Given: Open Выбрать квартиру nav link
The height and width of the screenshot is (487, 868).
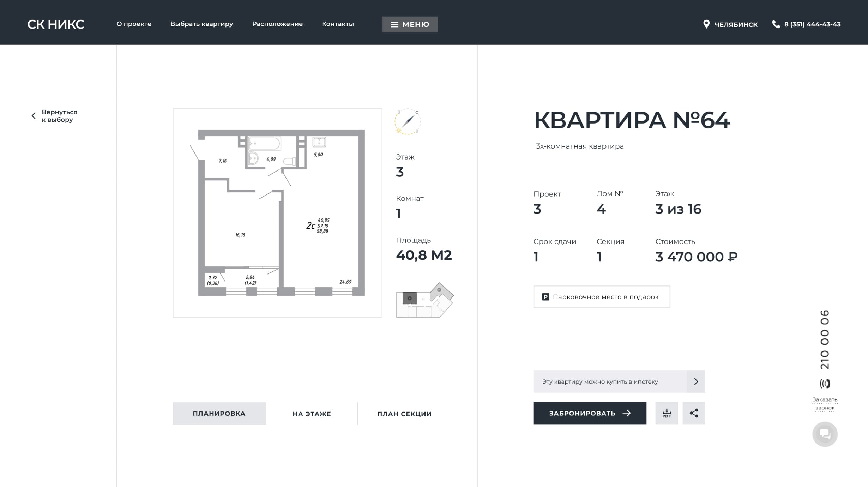Looking at the screenshot, I should click(201, 24).
